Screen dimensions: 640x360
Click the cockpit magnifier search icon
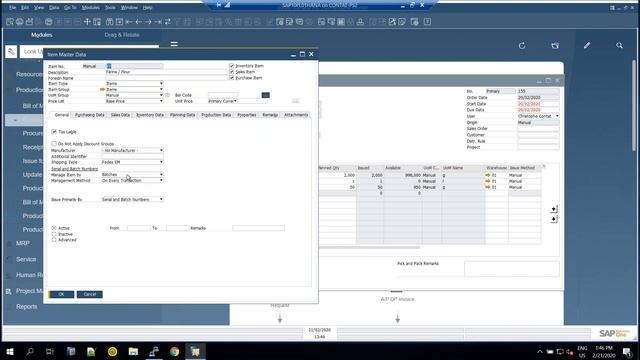pyautogui.click(x=619, y=46)
